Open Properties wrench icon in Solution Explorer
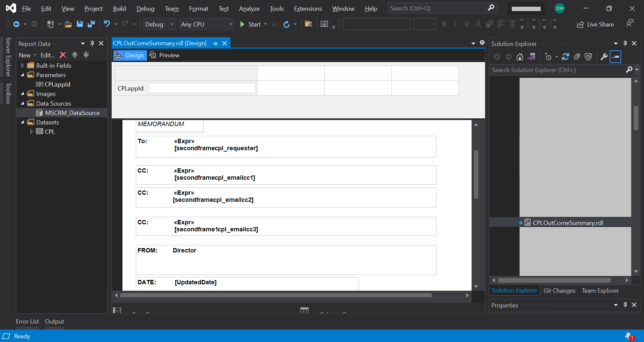 pos(604,57)
